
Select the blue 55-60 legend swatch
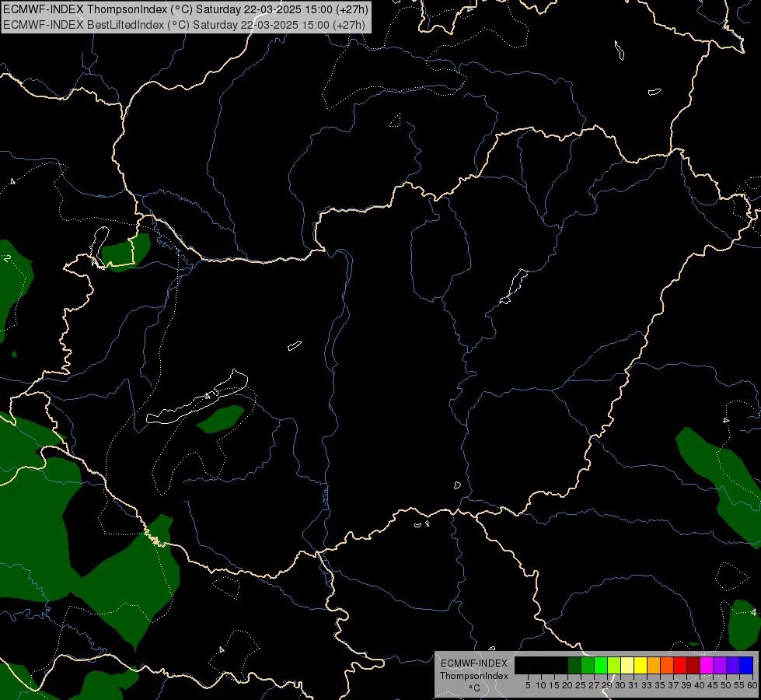tap(746, 666)
